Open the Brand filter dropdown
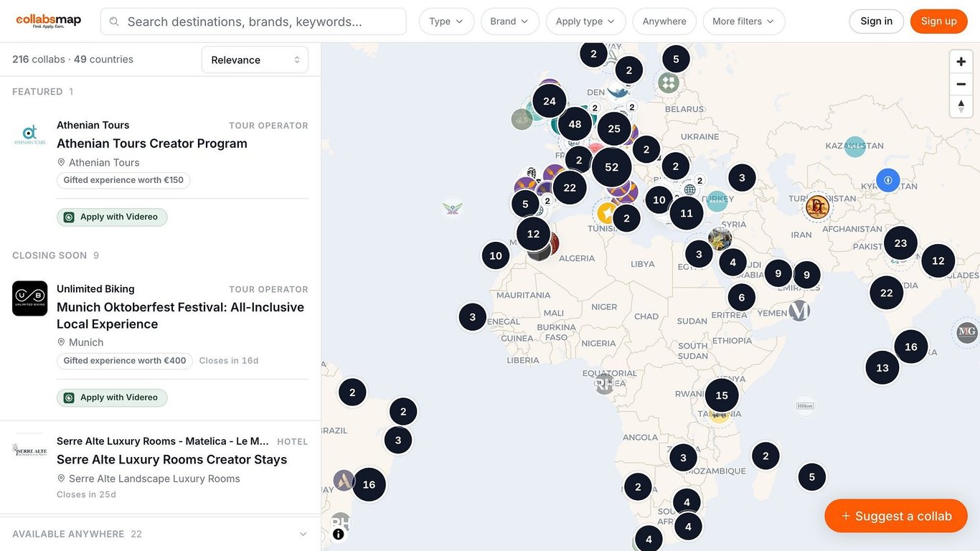Viewport: 980px width, 551px height. click(x=510, y=22)
